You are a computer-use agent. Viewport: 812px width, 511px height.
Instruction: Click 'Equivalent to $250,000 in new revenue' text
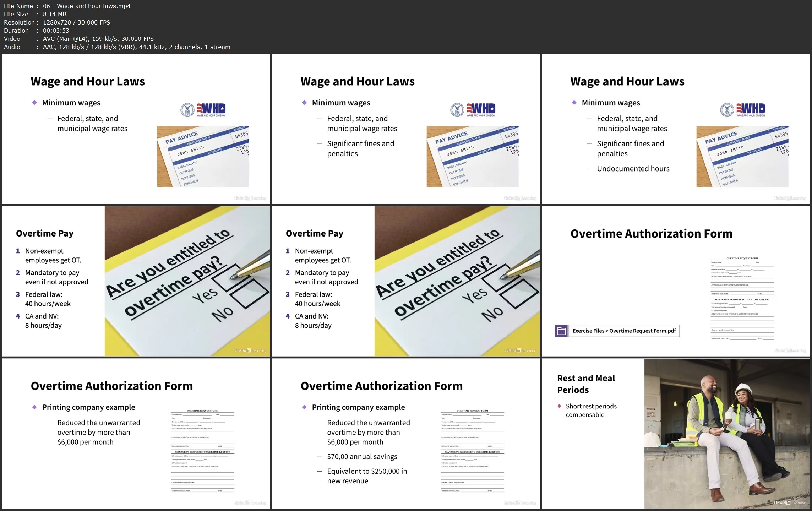pyautogui.click(x=367, y=476)
